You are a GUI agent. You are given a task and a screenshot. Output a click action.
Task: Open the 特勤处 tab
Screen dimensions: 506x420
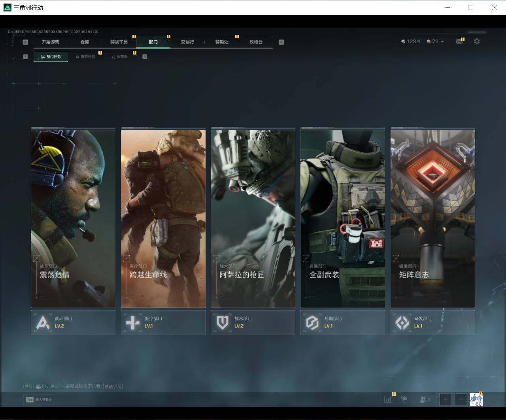pyautogui.click(x=222, y=42)
